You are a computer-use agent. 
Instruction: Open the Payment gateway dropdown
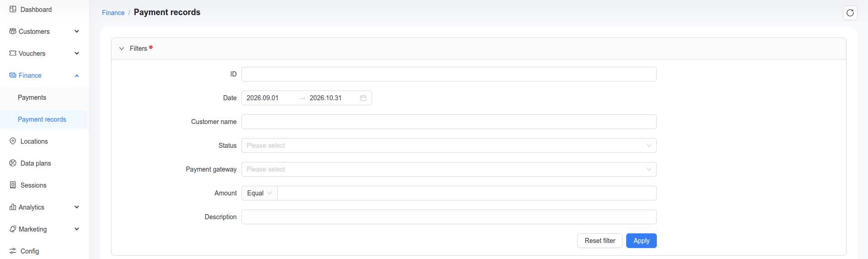pyautogui.click(x=449, y=169)
